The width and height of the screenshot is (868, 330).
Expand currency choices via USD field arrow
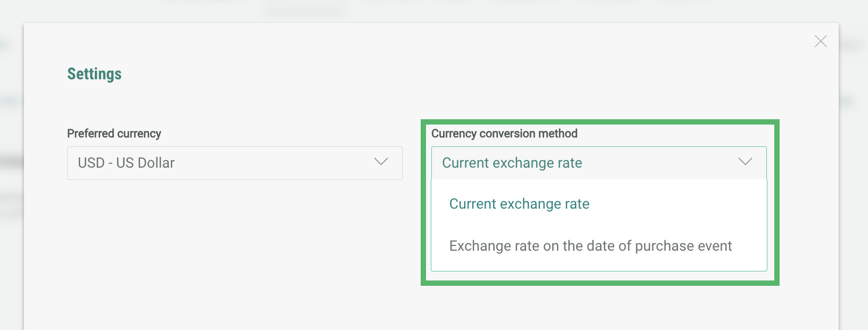point(381,162)
